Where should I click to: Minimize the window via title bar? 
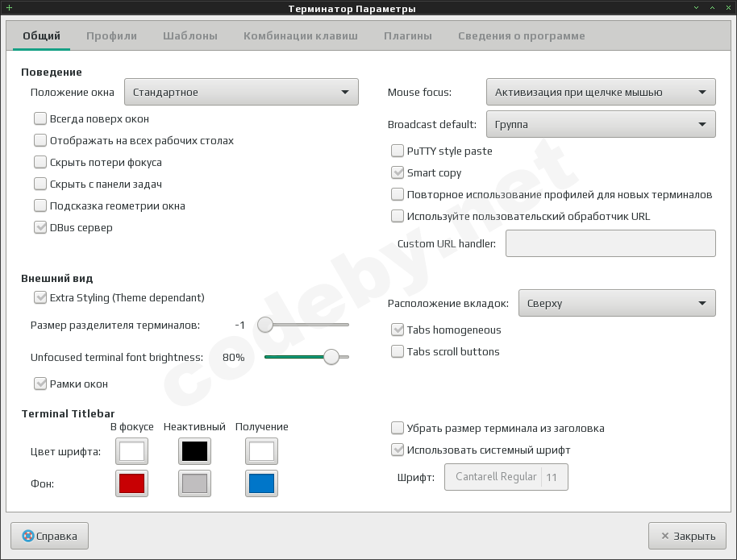696,7
